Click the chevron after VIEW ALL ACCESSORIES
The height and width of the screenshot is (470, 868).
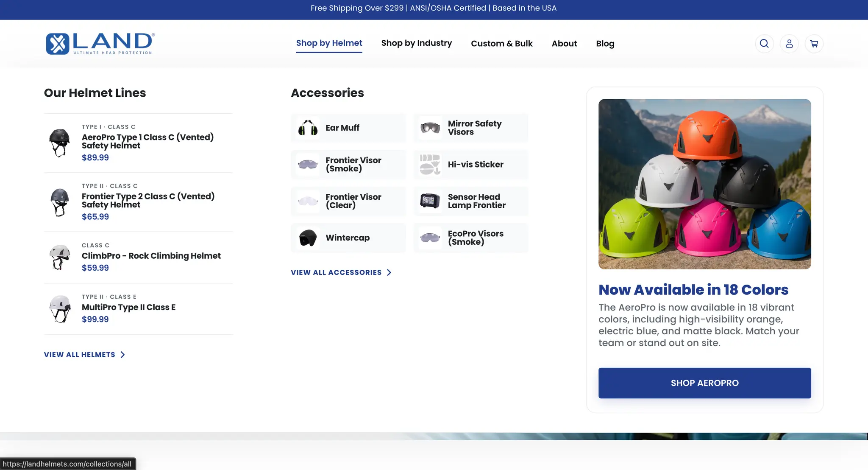(389, 272)
